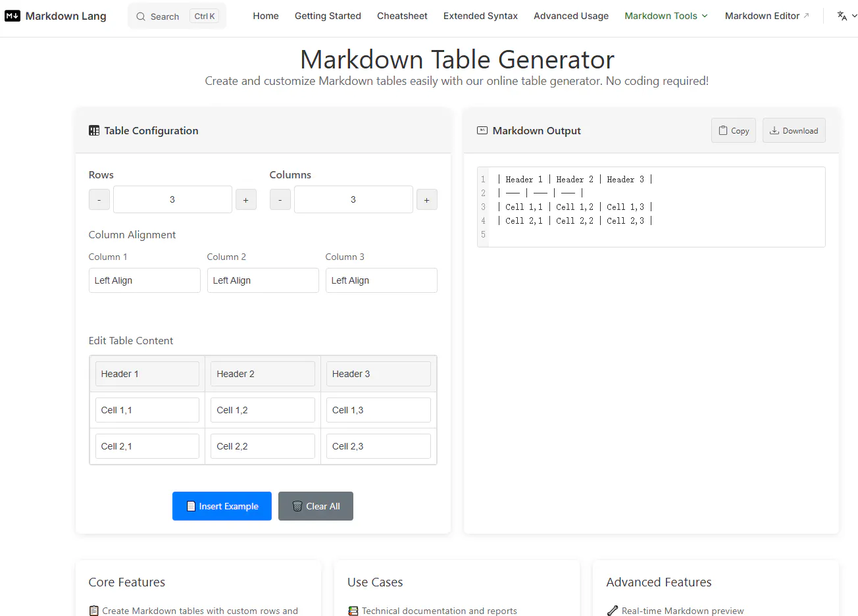Click output line with Header 1 text
858x616 pixels.
[575, 179]
